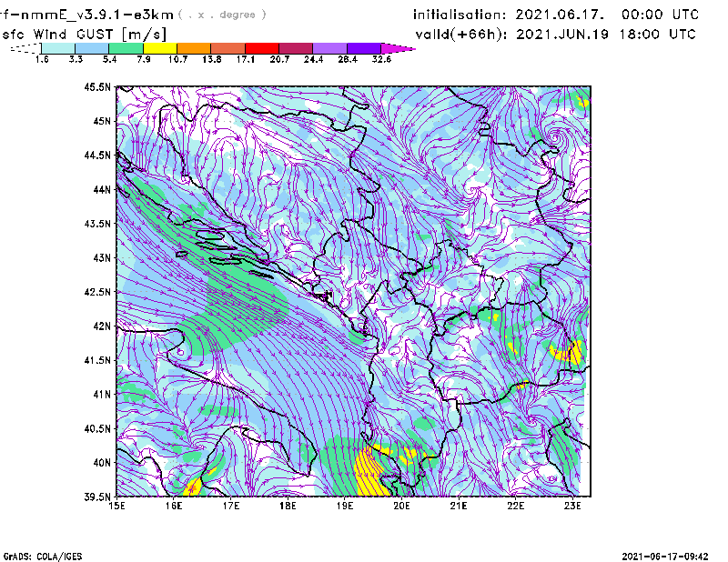The width and height of the screenshot is (728, 562).
Task: Click the 41.5N latitude label
Action: pyautogui.click(x=97, y=360)
